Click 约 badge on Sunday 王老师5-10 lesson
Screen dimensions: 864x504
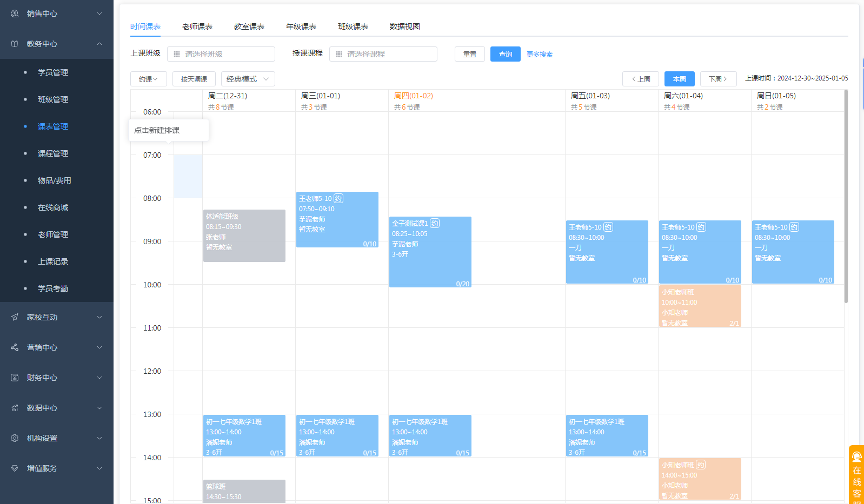794,227
